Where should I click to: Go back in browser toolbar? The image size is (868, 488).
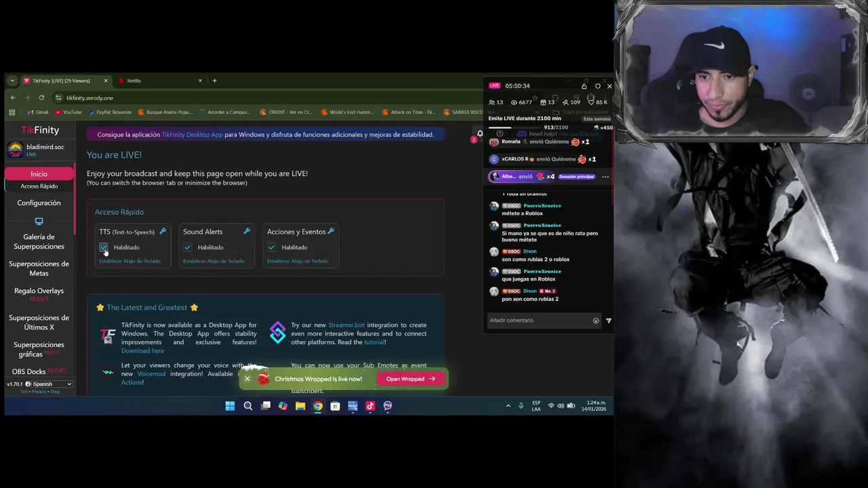pos(13,98)
